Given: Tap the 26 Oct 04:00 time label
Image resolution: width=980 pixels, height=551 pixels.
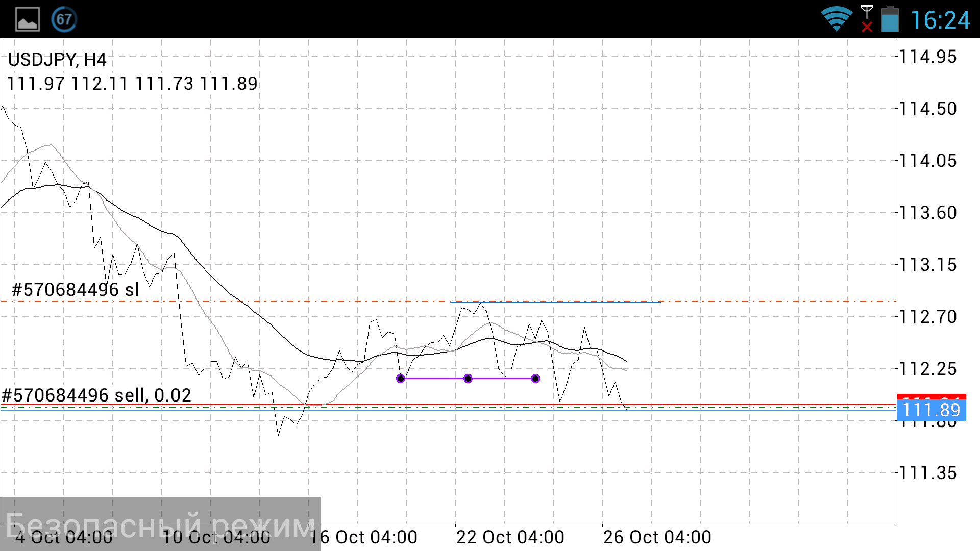Looking at the screenshot, I should coord(657,537).
